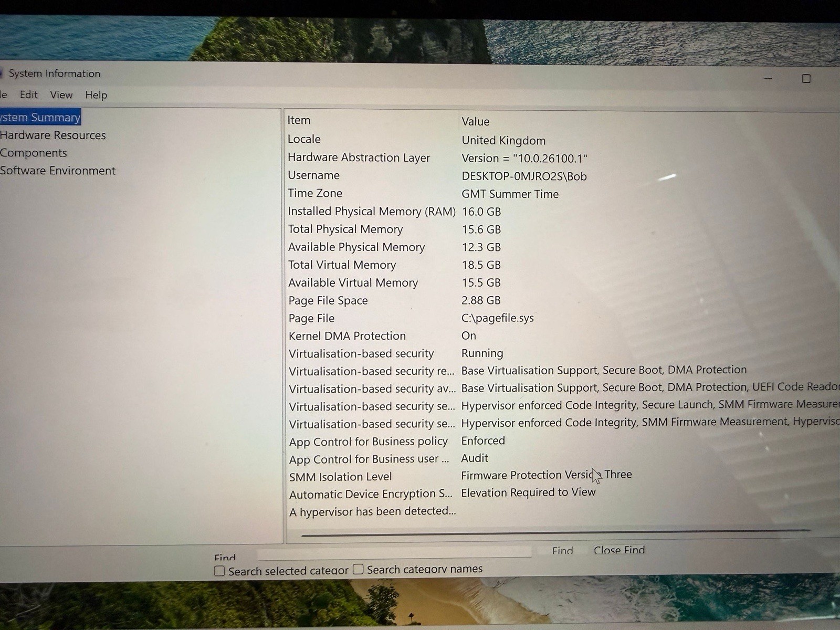Open the Edit menu
840x630 pixels.
[29, 94]
